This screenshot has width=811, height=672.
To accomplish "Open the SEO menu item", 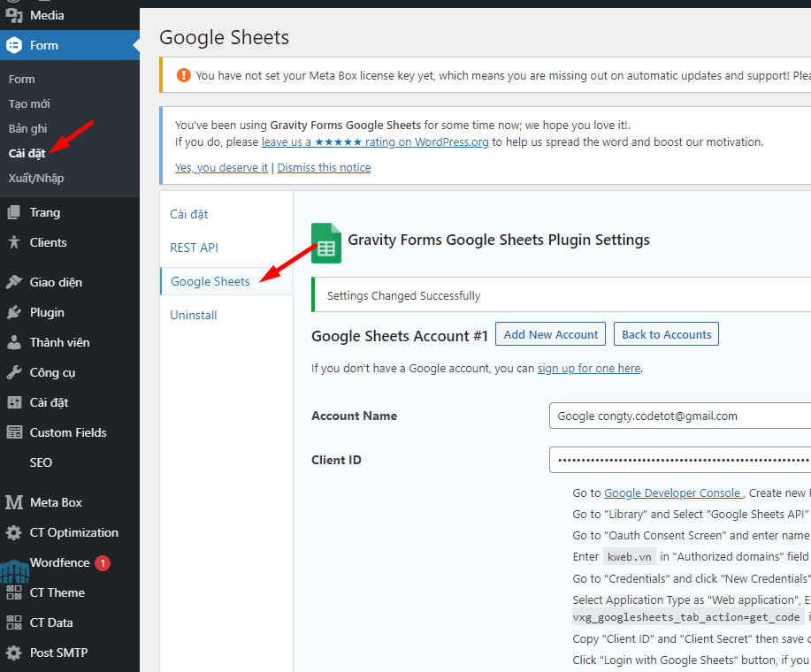I will (41, 462).
